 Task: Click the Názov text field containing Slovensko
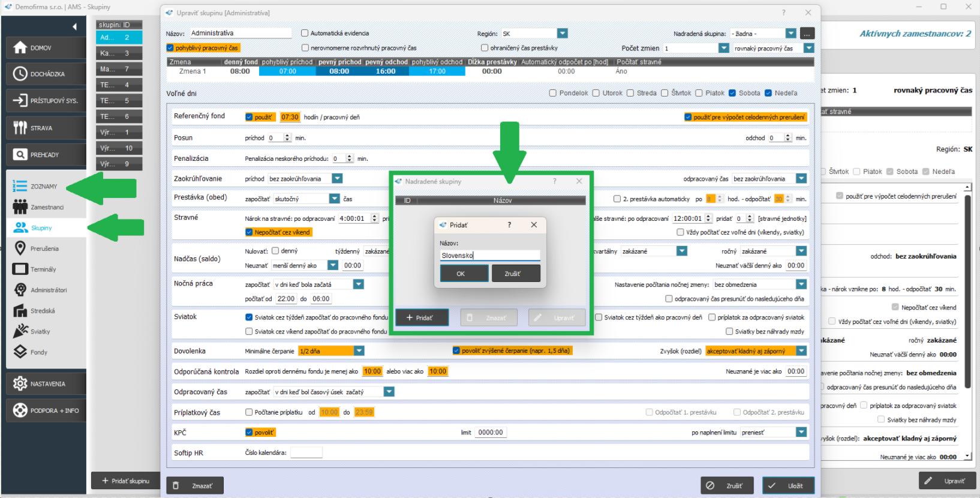coord(489,256)
